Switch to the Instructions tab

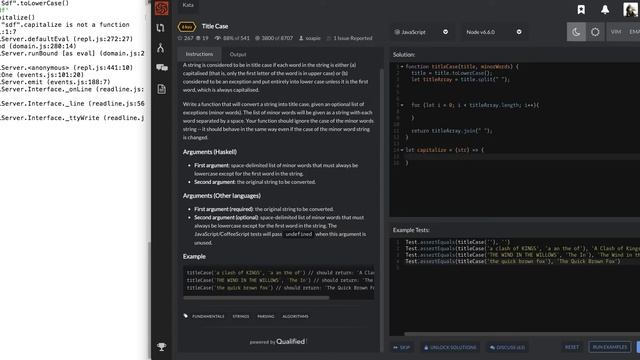199,54
